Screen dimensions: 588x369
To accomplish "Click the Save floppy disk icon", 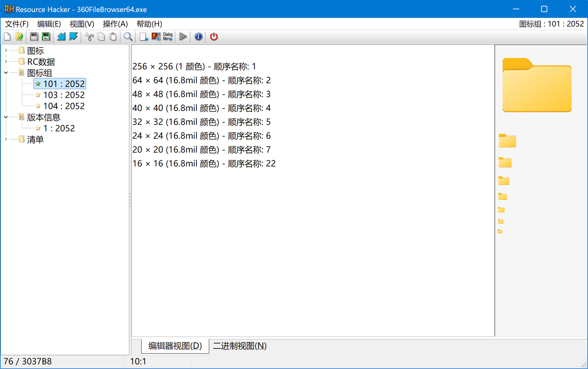I will (34, 37).
